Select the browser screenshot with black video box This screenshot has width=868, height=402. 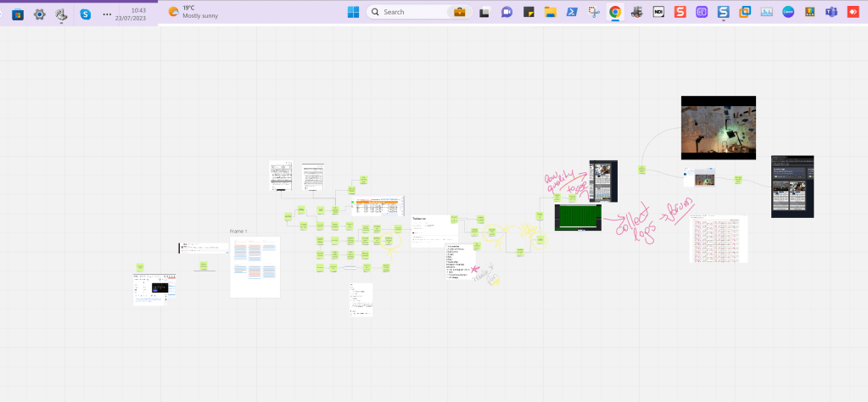[155, 289]
